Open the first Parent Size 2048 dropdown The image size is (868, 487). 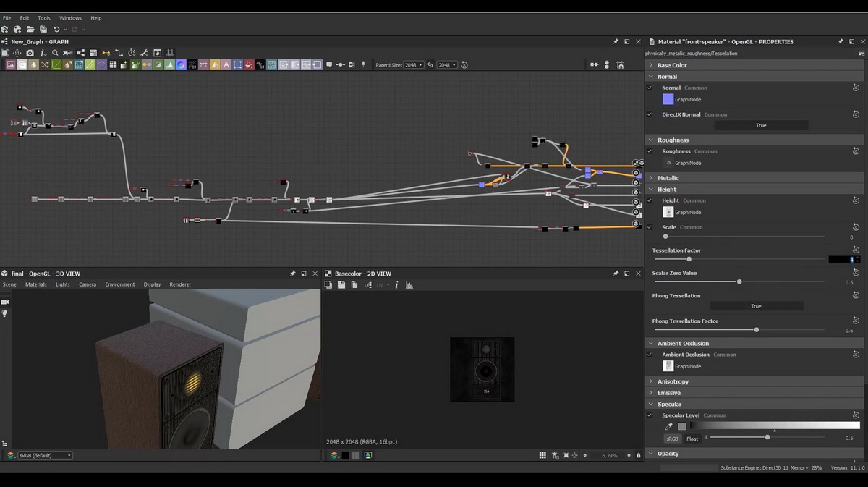click(x=414, y=64)
